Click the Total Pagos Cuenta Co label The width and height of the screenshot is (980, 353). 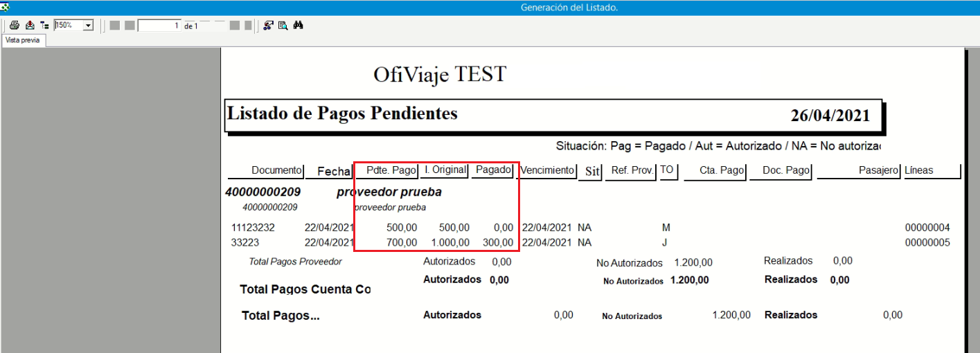[x=305, y=289]
